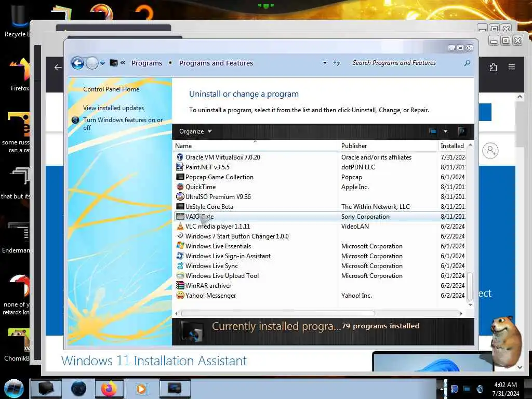Click The Within Network, LLC cell
This screenshot has width=532, height=399.
tap(376, 207)
